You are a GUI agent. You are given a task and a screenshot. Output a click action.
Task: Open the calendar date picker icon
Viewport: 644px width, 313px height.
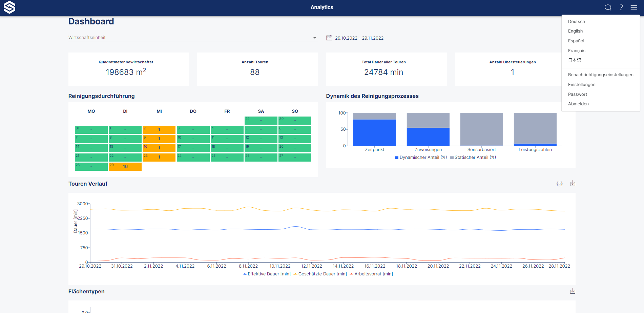point(329,38)
